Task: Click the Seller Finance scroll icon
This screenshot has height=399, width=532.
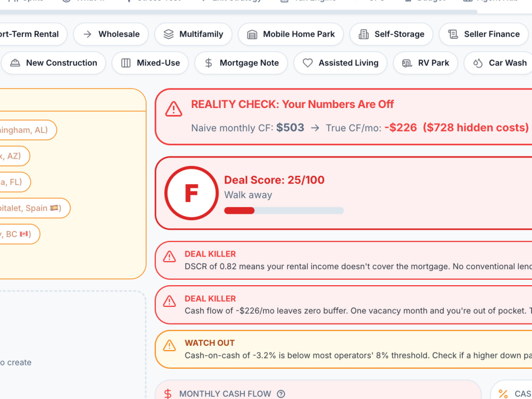Action: click(453, 34)
